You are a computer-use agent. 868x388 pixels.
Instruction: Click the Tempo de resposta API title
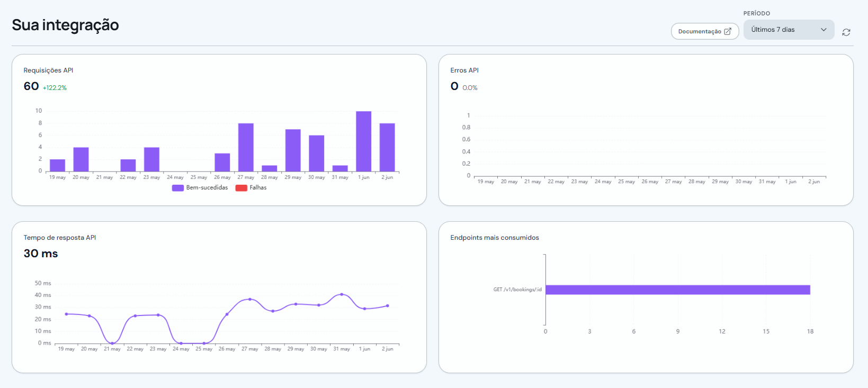point(60,238)
